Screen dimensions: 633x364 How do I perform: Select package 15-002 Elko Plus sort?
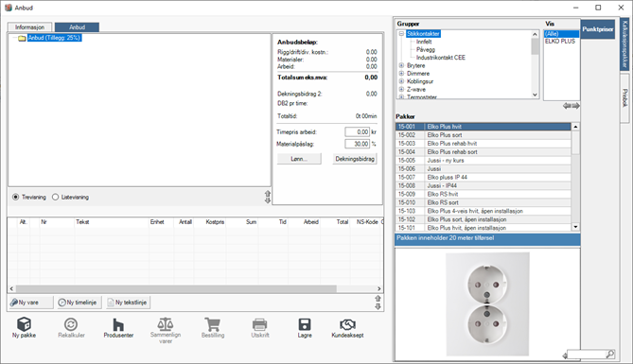coord(484,135)
